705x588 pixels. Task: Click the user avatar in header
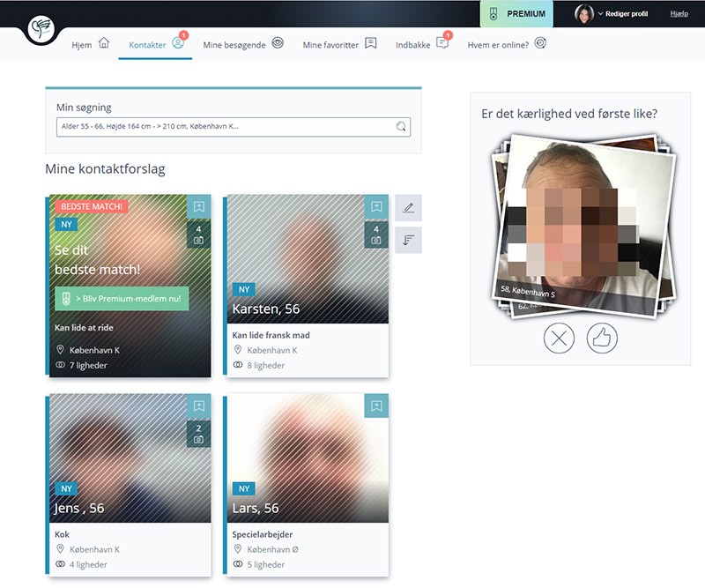584,14
